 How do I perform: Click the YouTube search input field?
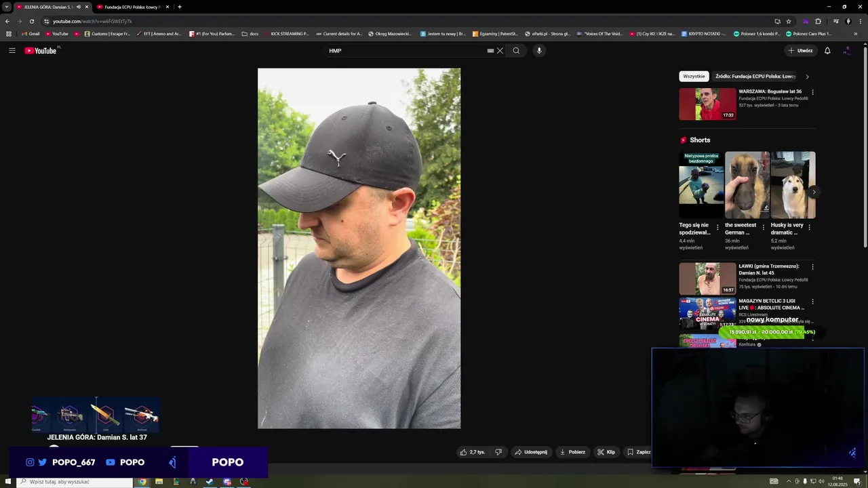tap(406, 51)
